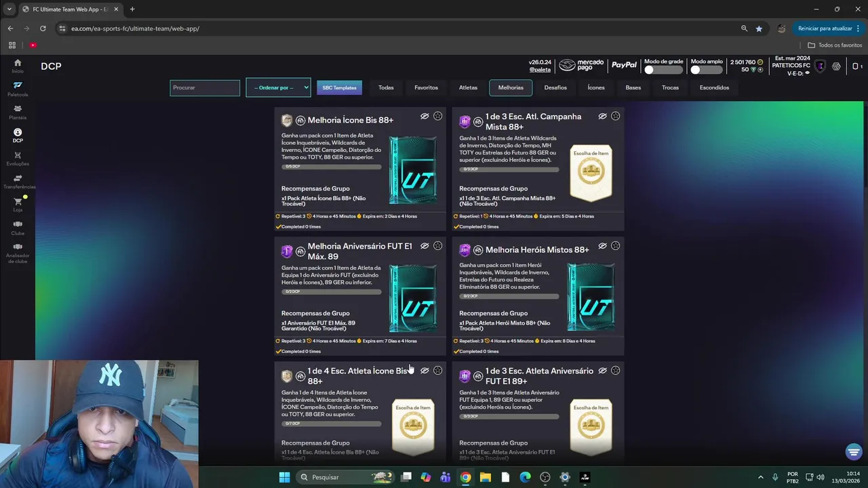Click the FC points plus icon

tap(760, 69)
